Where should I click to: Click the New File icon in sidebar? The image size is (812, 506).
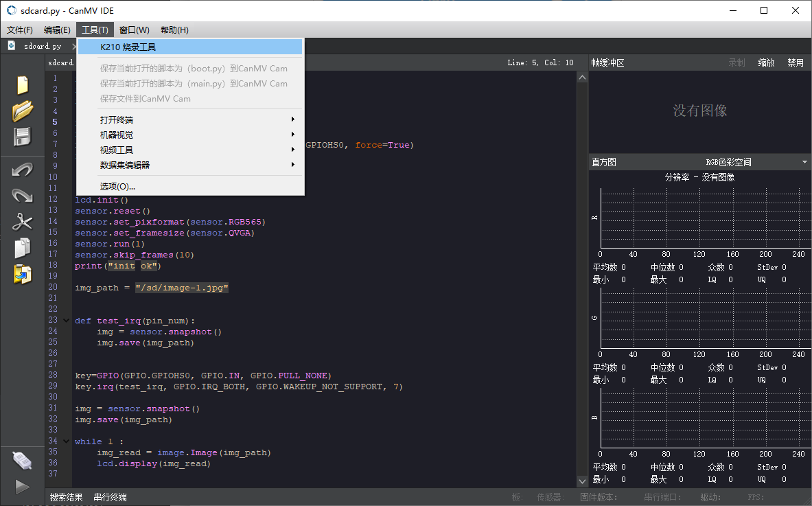click(x=22, y=85)
